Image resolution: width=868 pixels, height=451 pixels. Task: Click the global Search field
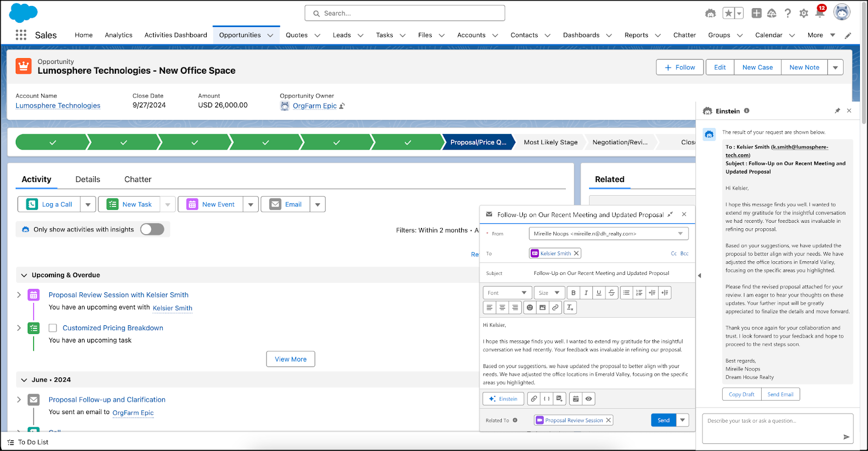(x=405, y=13)
